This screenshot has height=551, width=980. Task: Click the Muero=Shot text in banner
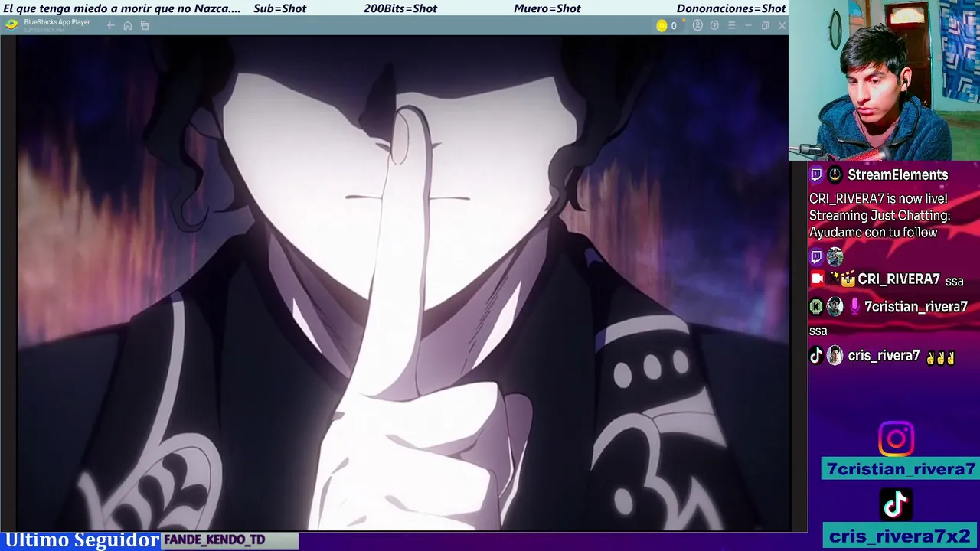click(547, 8)
